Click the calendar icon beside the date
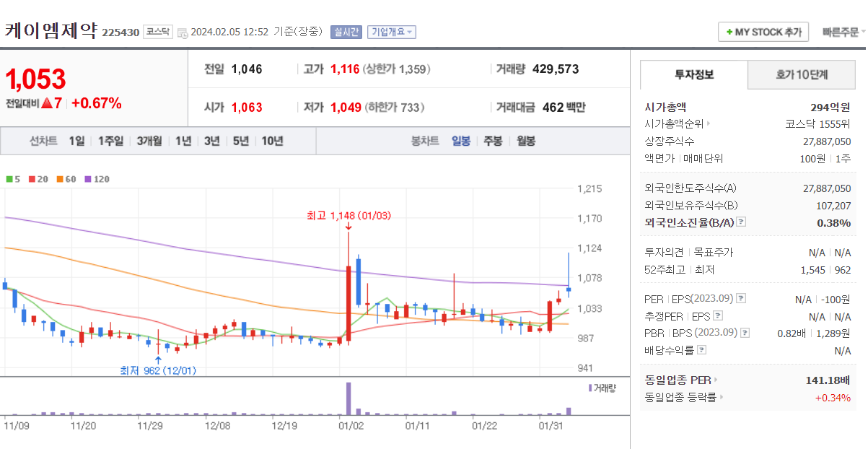The width and height of the screenshot is (868, 449). 182,32
